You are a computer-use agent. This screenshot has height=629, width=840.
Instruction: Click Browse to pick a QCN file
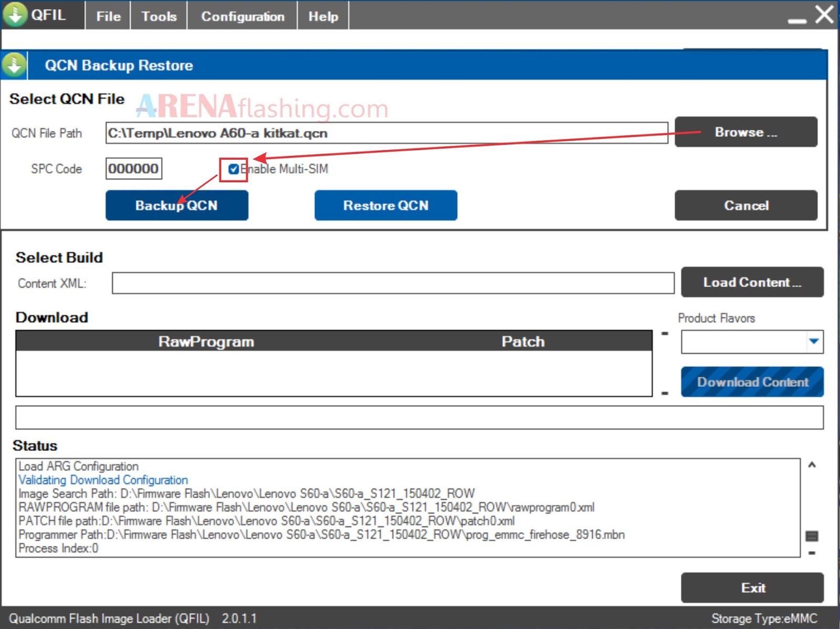coord(745,132)
